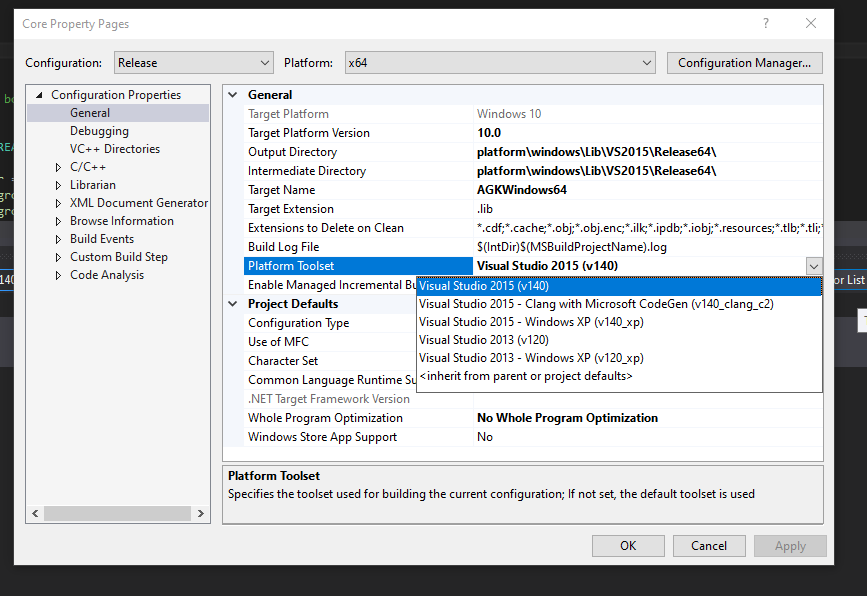Select the Output Directory property label
Image resolution: width=867 pixels, height=596 pixels.
[293, 152]
